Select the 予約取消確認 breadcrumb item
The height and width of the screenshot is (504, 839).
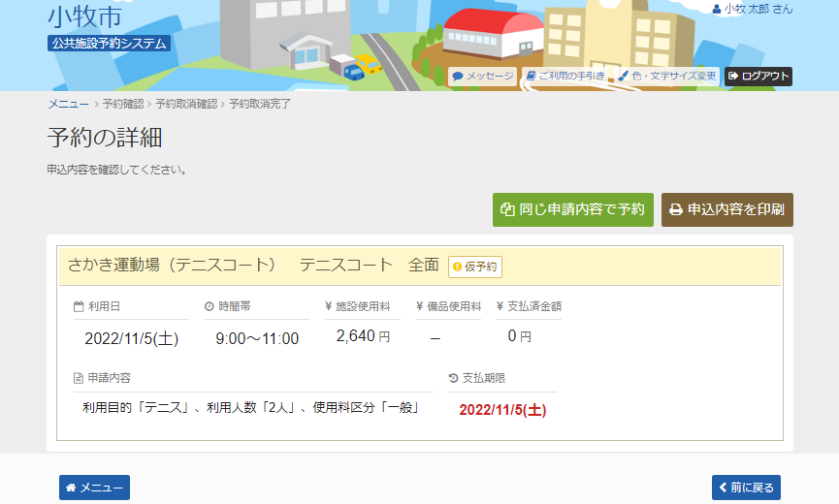pos(186,104)
